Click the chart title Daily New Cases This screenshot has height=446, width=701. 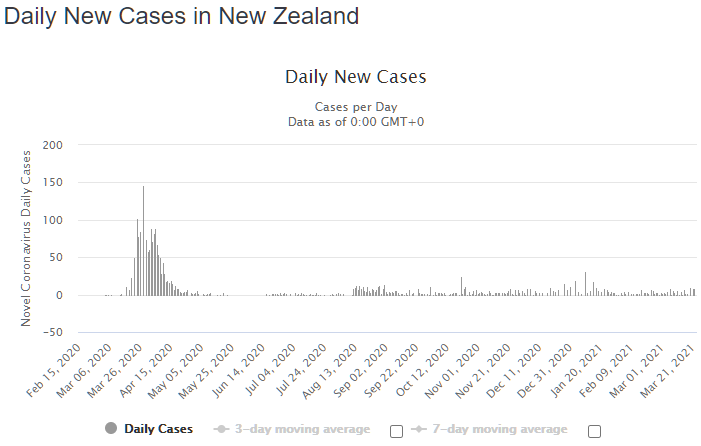356,77
